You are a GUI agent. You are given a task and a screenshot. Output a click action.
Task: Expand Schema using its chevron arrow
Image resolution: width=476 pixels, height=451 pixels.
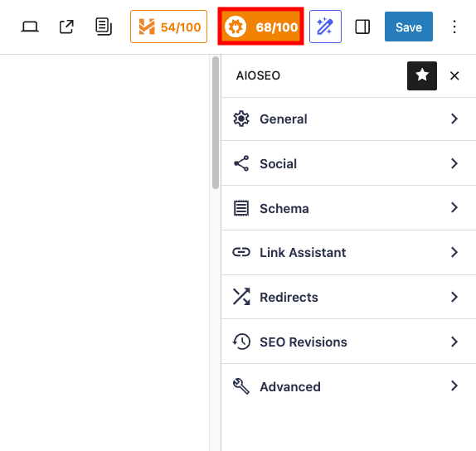click(x=454, y=208)
